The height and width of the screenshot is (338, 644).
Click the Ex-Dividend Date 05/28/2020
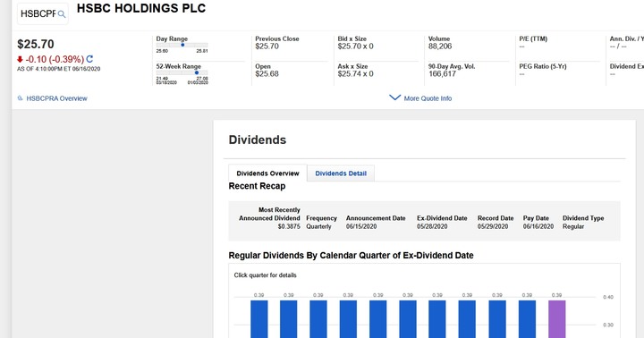432,226
